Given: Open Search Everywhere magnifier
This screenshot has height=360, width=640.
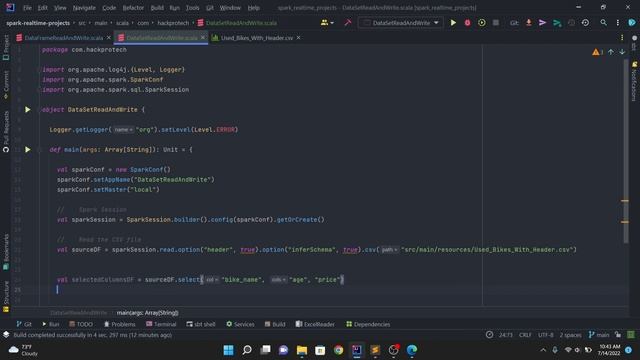Looking at the screenshot, I should 603,23.
